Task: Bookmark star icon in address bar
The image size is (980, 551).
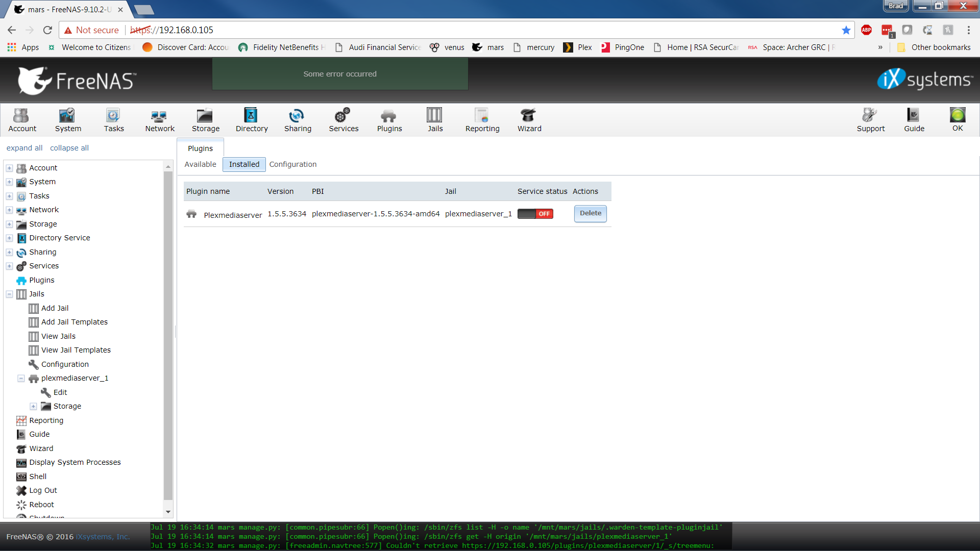Action: (x=846, y=30)
